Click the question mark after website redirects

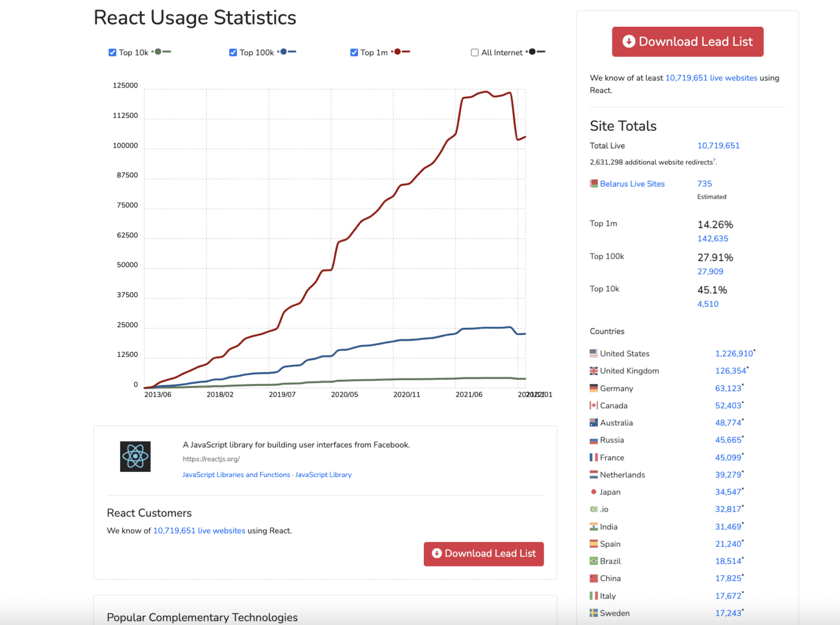(714, 159)
